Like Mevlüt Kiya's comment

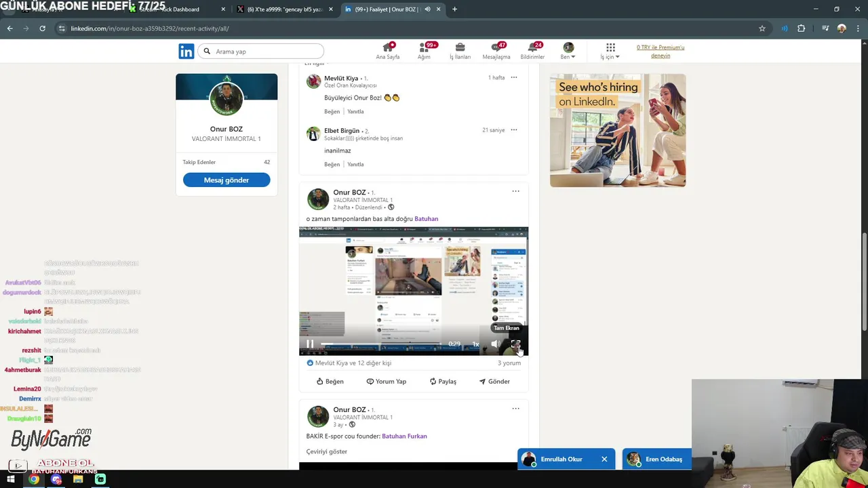(x=332, y=112)
